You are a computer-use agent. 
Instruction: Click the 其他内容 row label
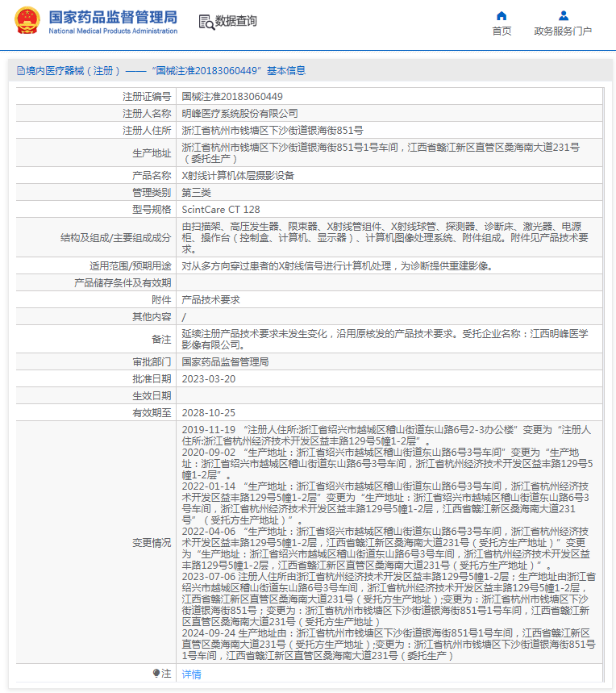coord(152,317)
